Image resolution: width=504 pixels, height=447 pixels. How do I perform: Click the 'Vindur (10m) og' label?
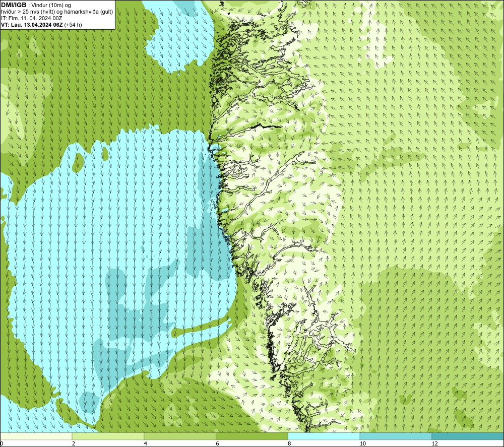tap(51, 5)
